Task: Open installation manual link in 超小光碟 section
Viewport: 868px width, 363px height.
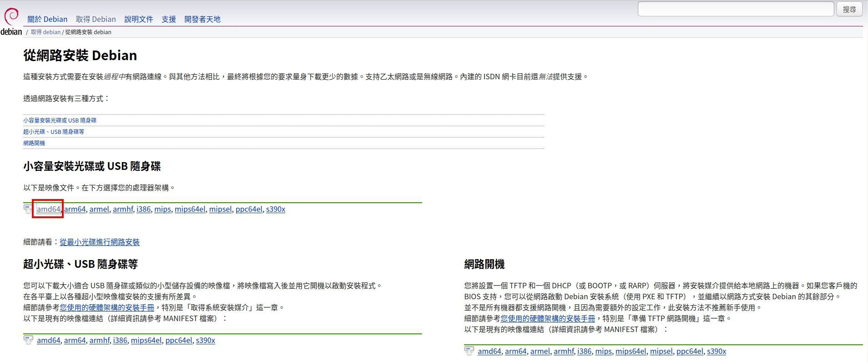Action: tap(107, 307)
